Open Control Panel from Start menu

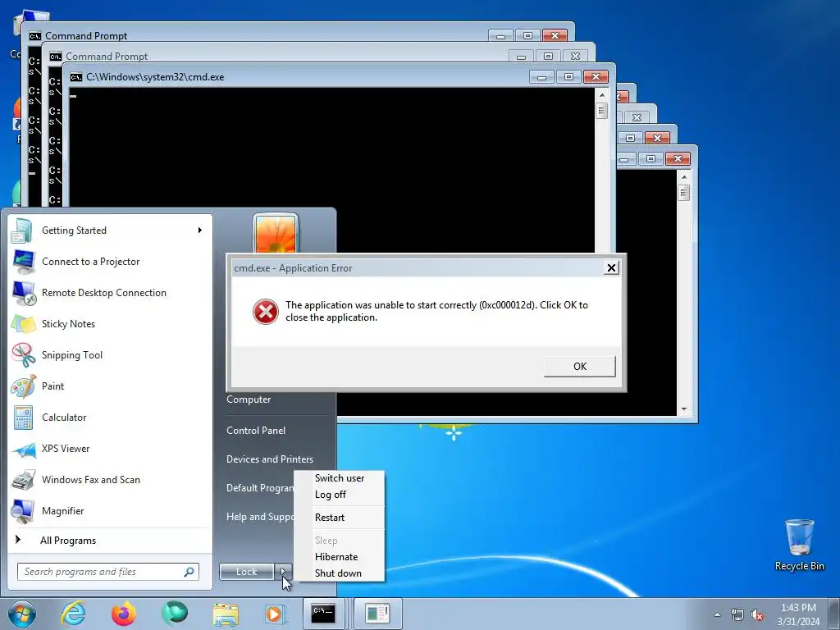coord(256,431)
